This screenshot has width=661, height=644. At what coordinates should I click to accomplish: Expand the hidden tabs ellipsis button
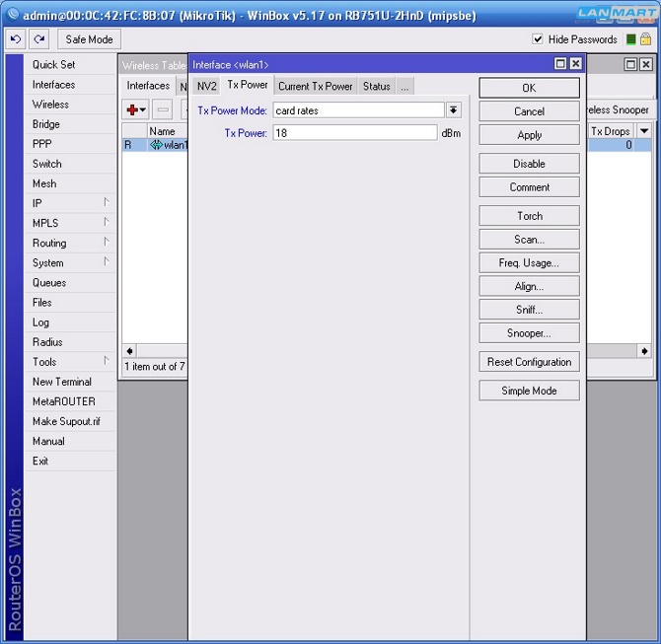404,87
